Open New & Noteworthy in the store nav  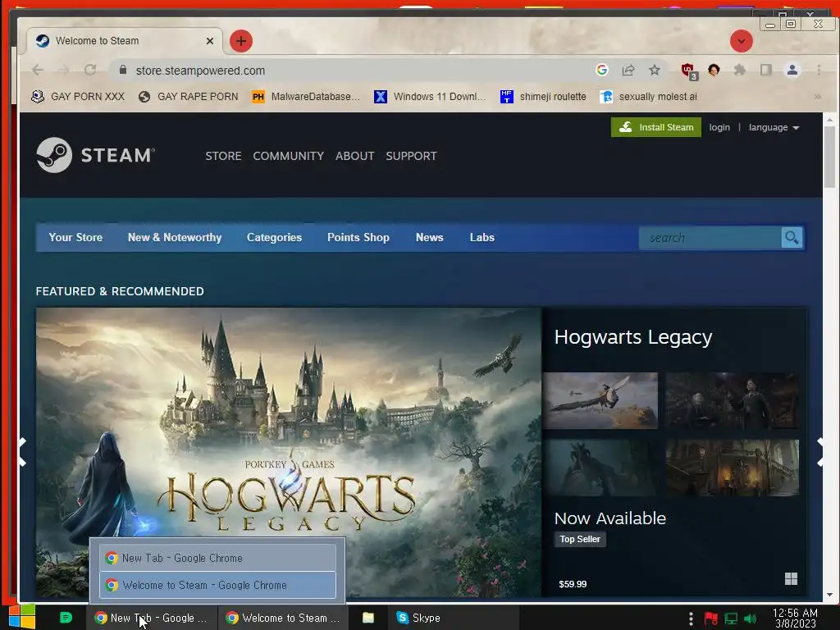(175, 237)
